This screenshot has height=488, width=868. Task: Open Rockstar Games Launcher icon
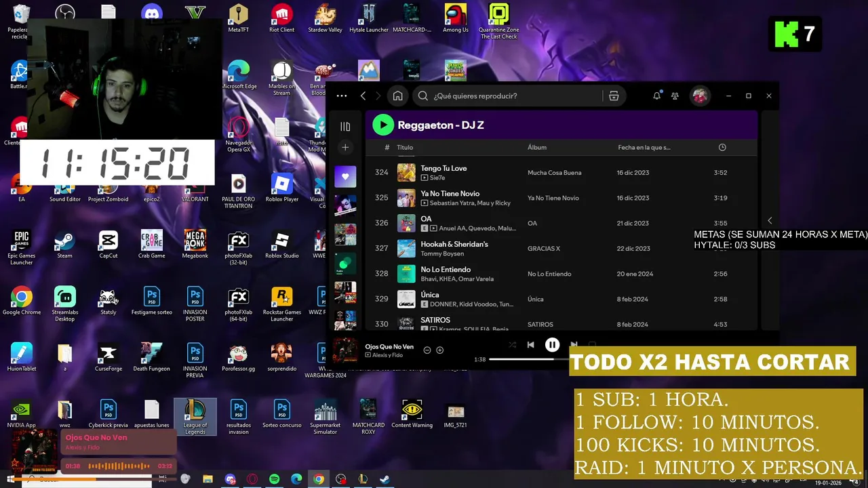click(281, 304)
